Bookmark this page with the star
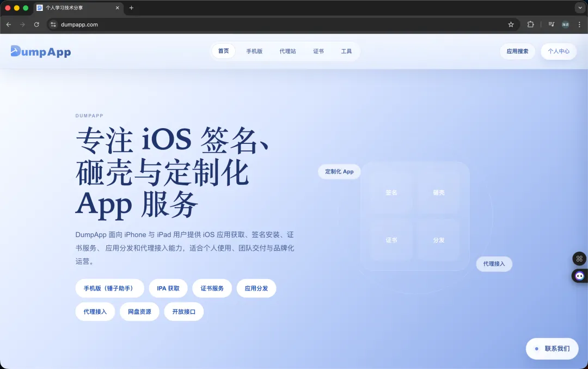The image size is (588, 369). point(511,25)
